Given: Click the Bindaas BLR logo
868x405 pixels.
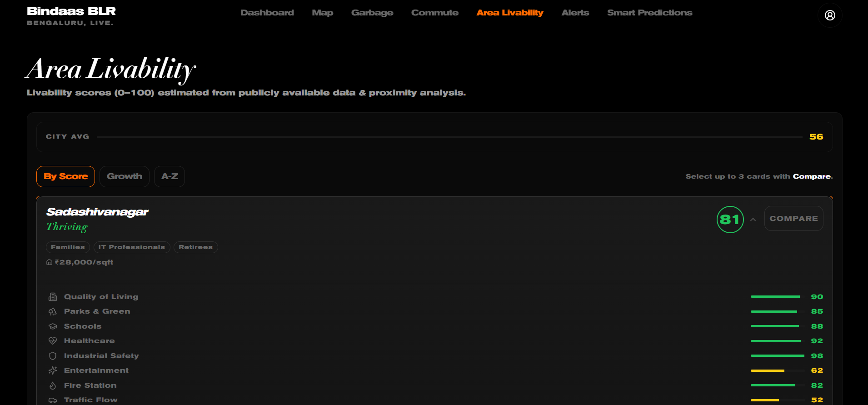Looking at the screenshot, I should tap(71, 11).
